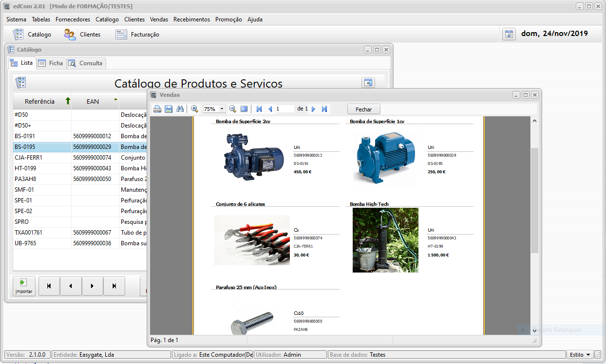Click the report preview vertical scrollbar thumb

[x=534, y=200]
